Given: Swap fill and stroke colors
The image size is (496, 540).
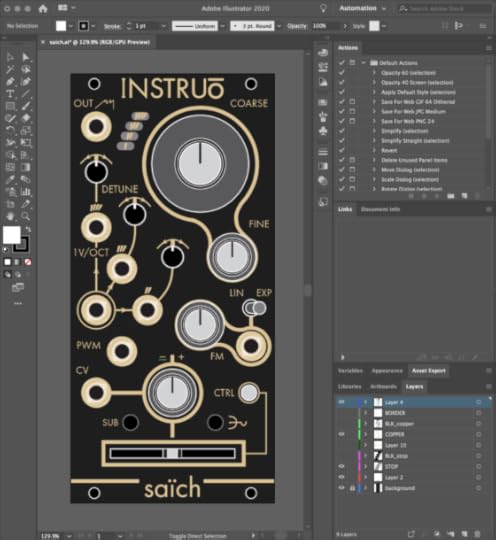Looking at the screenshot, I should pyautogui.click(x=28, y=229).
